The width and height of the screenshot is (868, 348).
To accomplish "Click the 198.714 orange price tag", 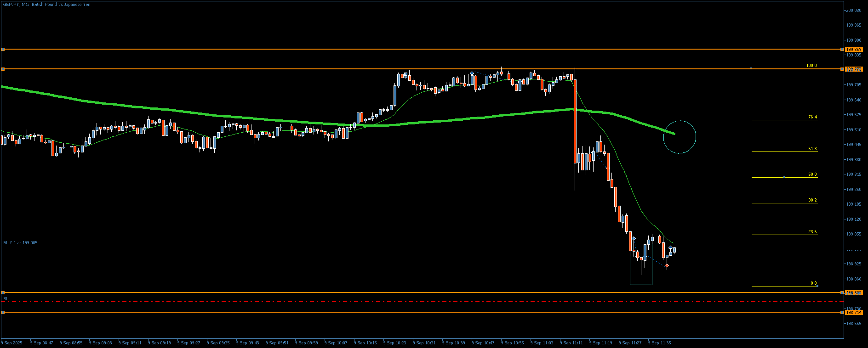I will tap(854, 312).
